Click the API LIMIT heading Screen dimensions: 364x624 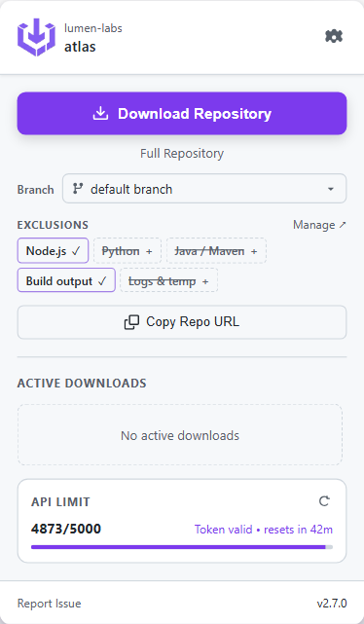60,501
